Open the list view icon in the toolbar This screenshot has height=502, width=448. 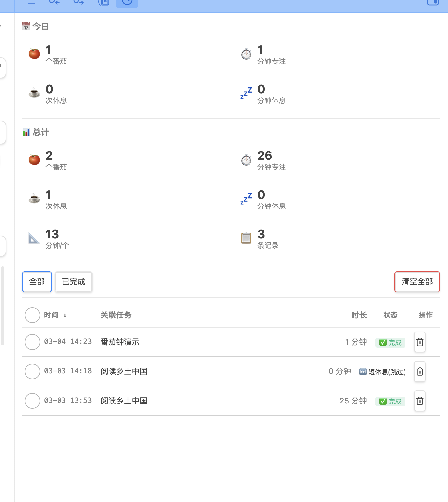(30, 2)
